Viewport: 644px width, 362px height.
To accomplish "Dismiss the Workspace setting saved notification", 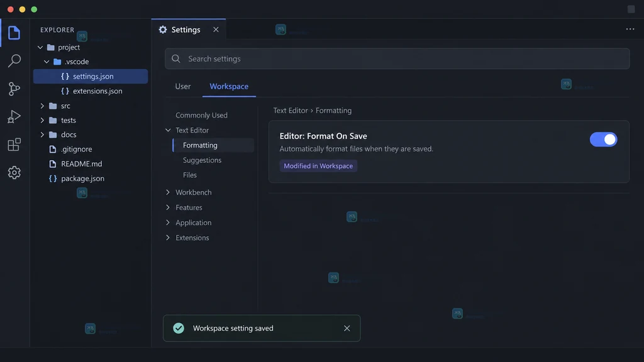I will click(x=347, y=328).
